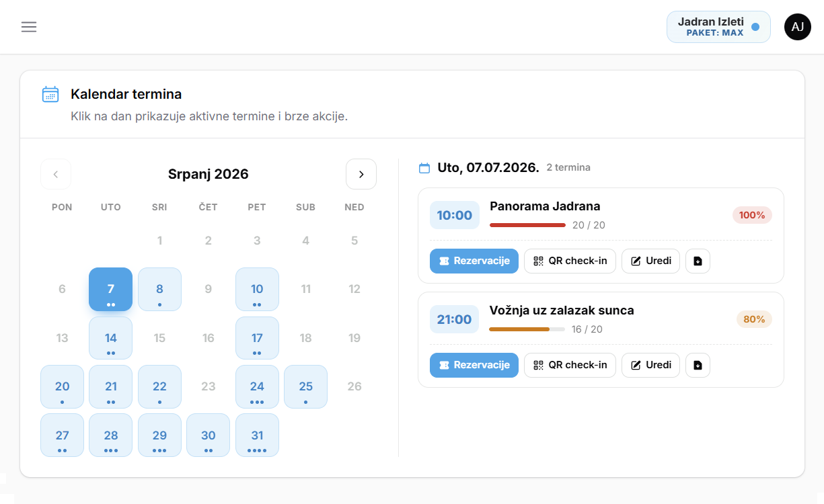Select day 28 in the calendar
Screen dimensions: 824x504
click(111, 435)
